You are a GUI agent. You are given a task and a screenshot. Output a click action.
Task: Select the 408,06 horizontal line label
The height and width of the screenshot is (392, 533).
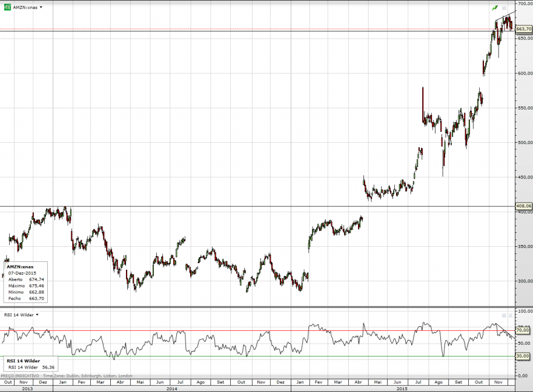point(523,206)
